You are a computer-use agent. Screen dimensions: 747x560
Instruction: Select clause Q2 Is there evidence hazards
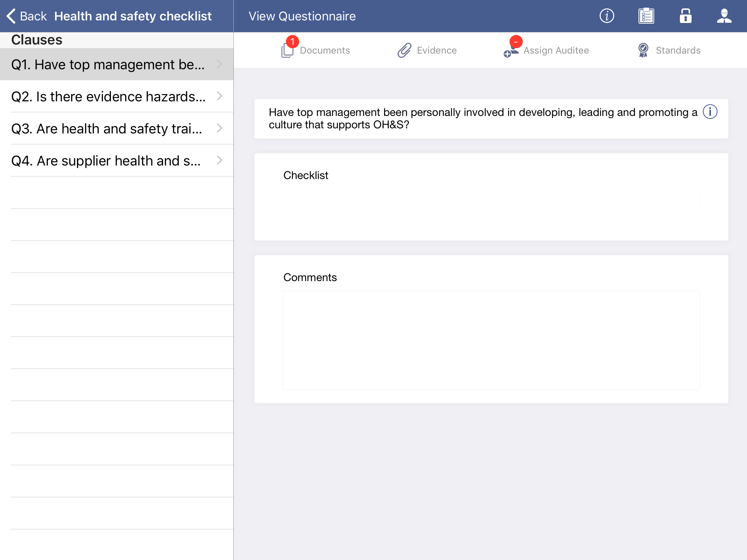[x=117, y=96]
